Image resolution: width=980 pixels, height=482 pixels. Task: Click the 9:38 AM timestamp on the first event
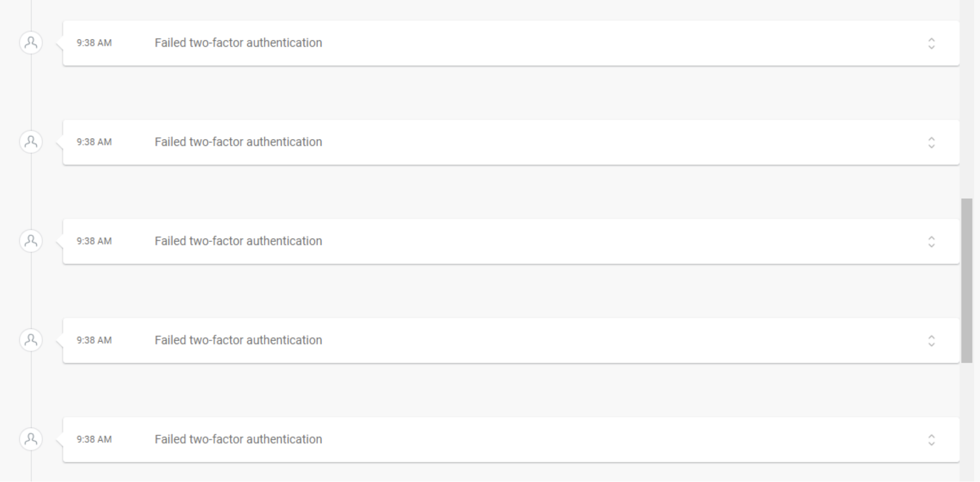click(x=94, y=43)
